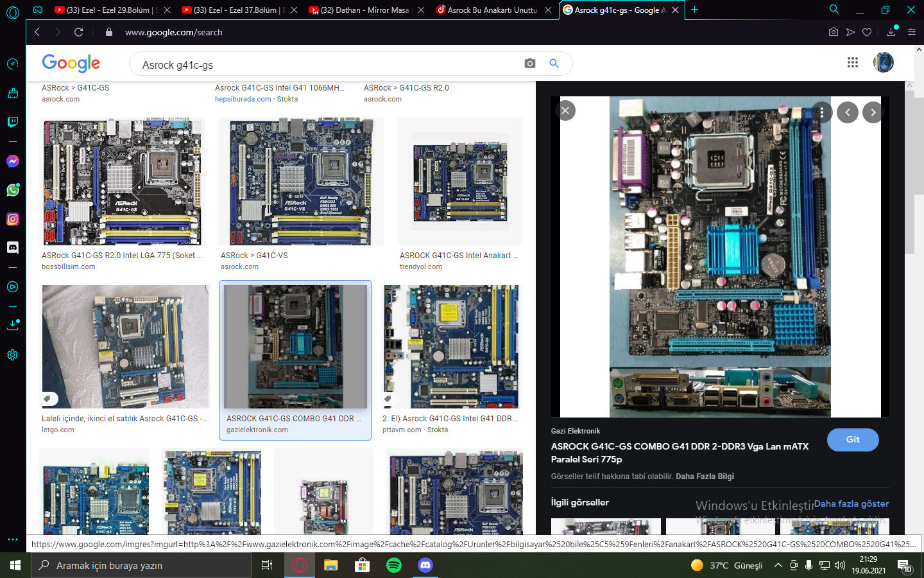Open three-dot options in image preview
The image size is (924, 578).
pyautogui.click(x=821, y=112)
